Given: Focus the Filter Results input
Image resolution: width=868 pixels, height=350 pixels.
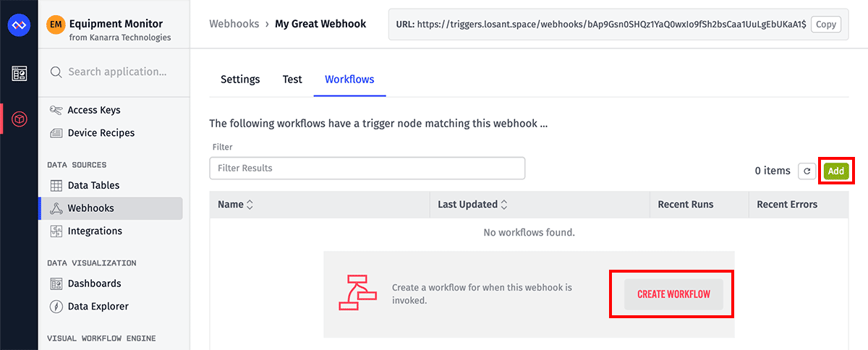Looking at the screenshot, I should pyautogui.click(x=367, y=168).
